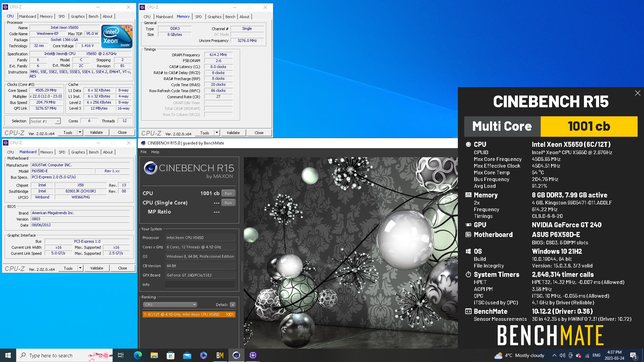644x362 pixels.
Task: Switch to Bench tab in CPU-Z Mainboard window
Action: pos(94,152)
